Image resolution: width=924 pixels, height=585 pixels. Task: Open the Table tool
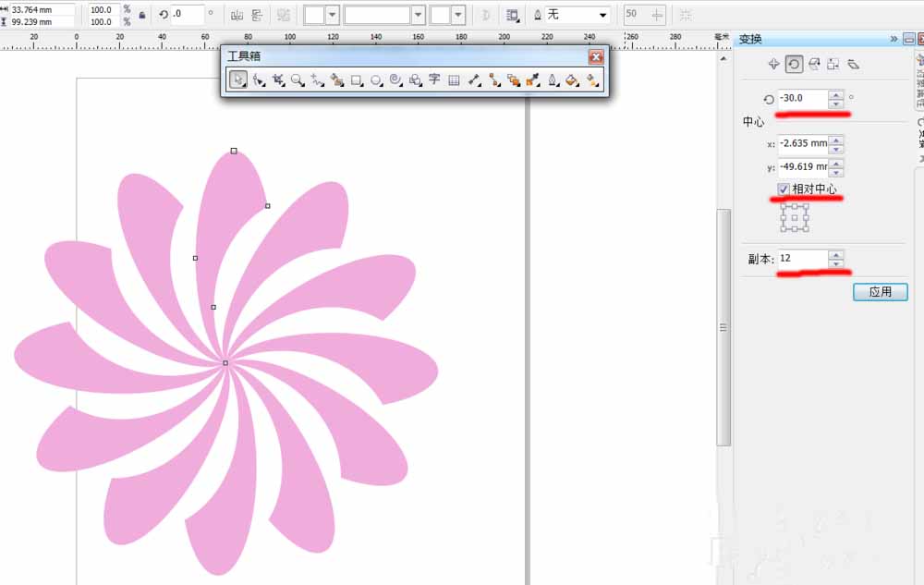454,79
